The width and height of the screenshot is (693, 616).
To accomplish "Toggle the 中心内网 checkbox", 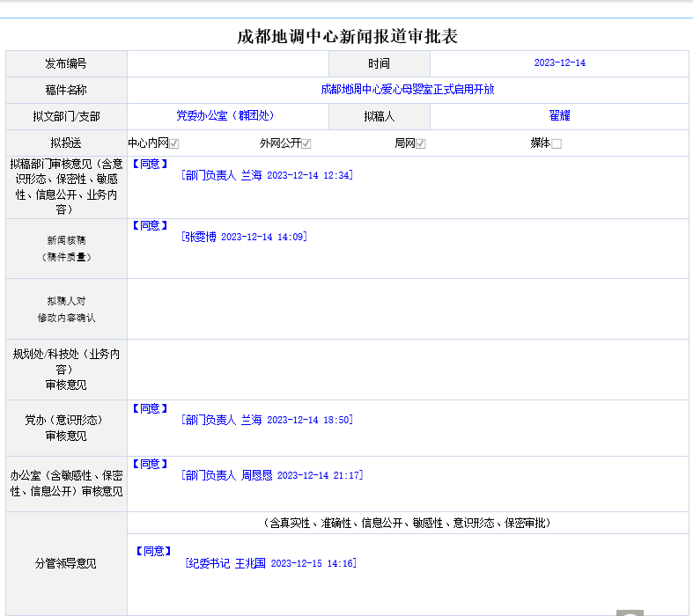I will tap(174, 143).
